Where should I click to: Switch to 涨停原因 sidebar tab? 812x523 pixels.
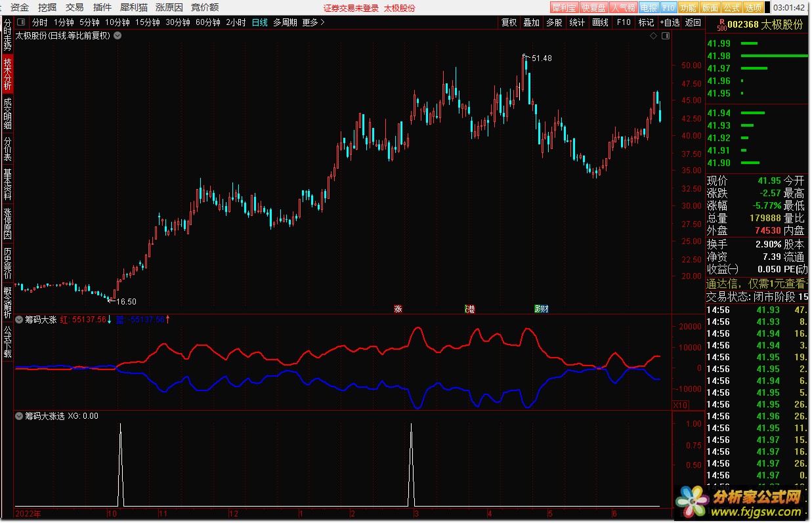click(x=7, y=223)
